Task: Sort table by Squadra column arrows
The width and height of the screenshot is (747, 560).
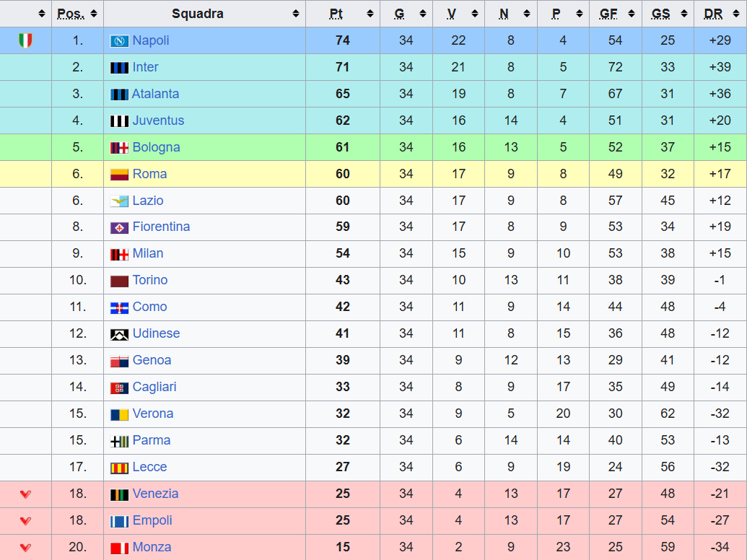Action: (296, 14)
